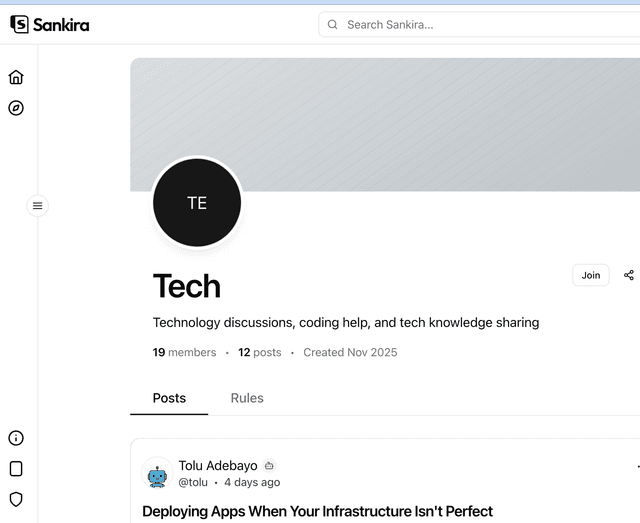Click the bot badge beside Tolu Adebayo
Screen dimensions: 640x523
(x=269, y=465)
